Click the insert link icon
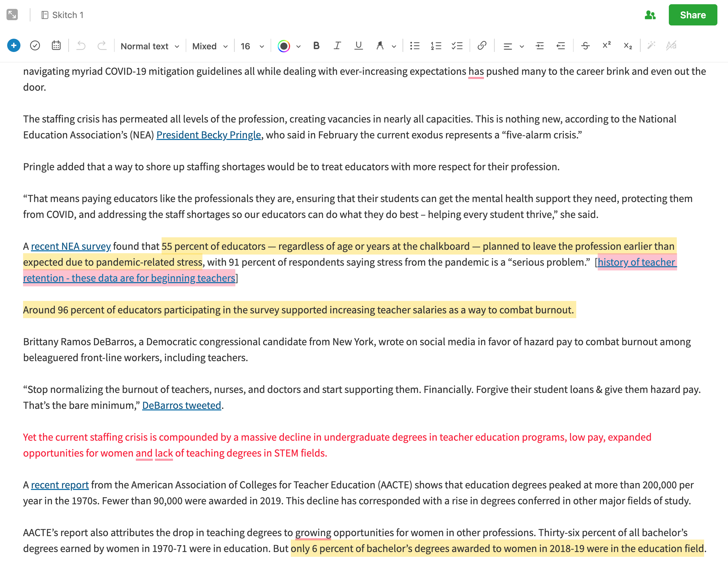This screenshot has height=578, width=728. (482, 46)
